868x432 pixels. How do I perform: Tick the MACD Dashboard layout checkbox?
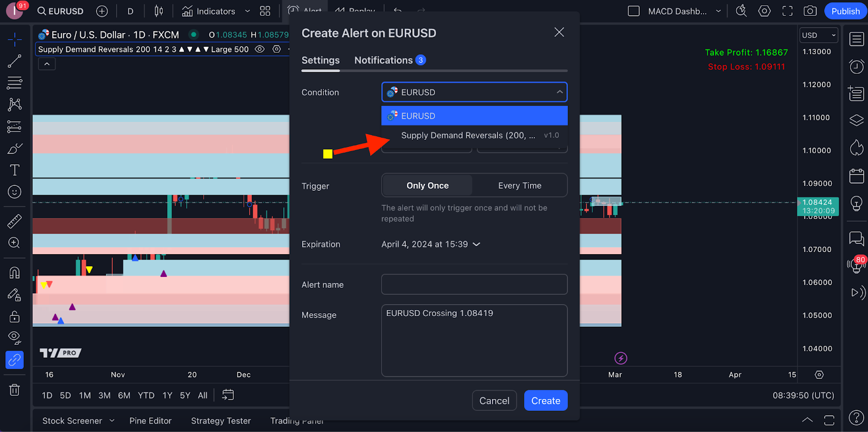pyautogui.click(x=634, y=11)
